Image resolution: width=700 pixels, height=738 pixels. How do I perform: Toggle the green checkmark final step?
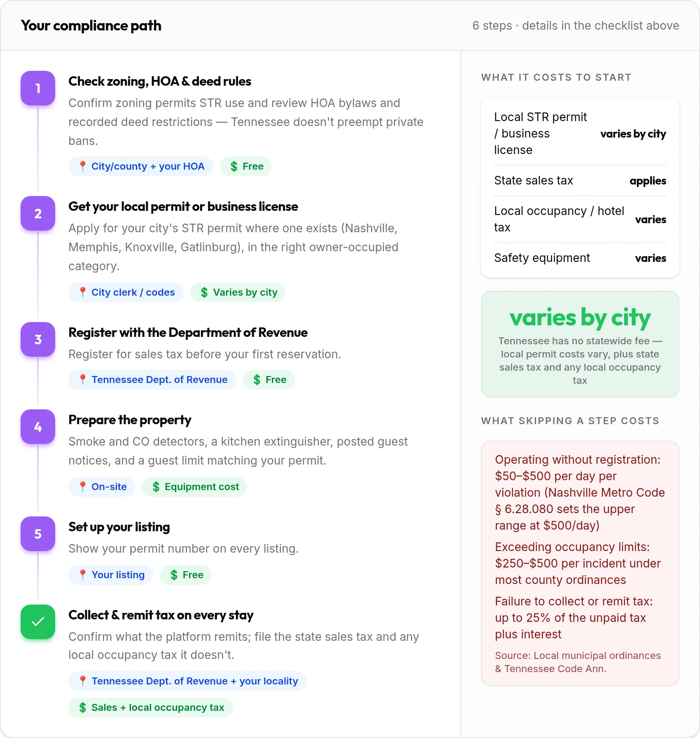[x=38, y=622]
